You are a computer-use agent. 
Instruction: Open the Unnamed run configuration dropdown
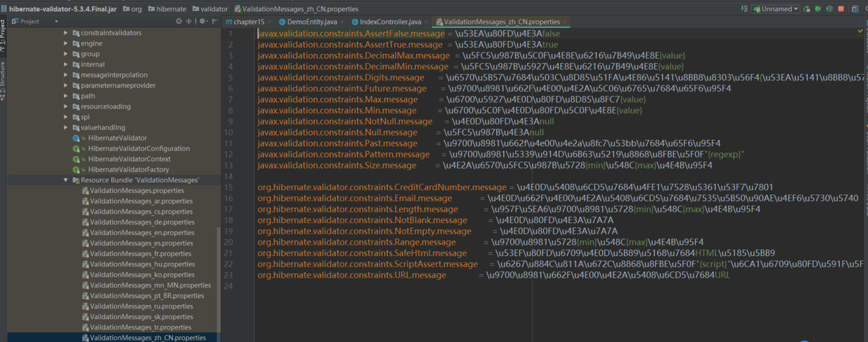tap(776, 9)
